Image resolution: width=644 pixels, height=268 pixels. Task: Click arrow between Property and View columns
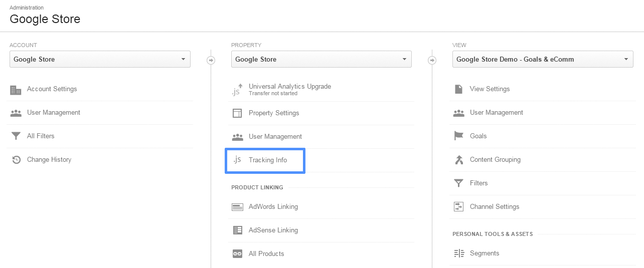[432, 60]
